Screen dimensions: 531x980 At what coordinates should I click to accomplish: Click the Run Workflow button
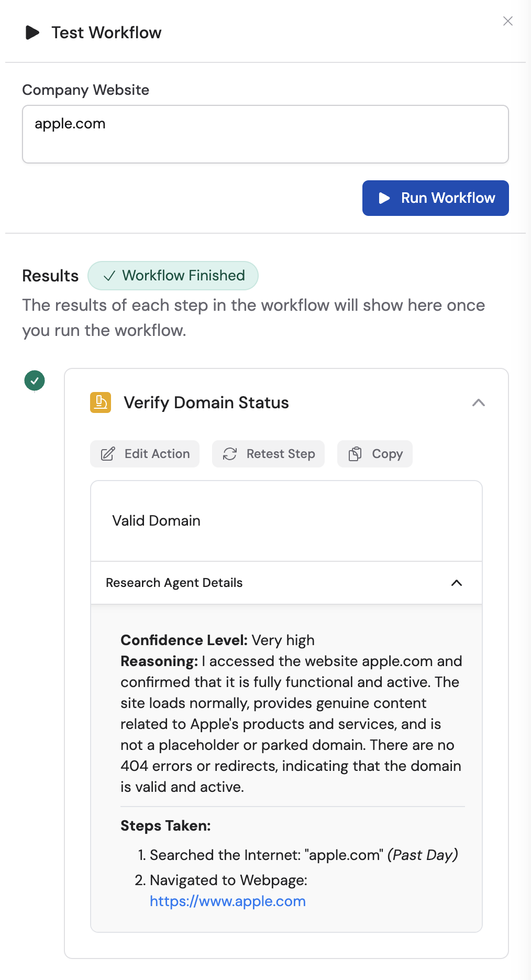tap(435, 198)
